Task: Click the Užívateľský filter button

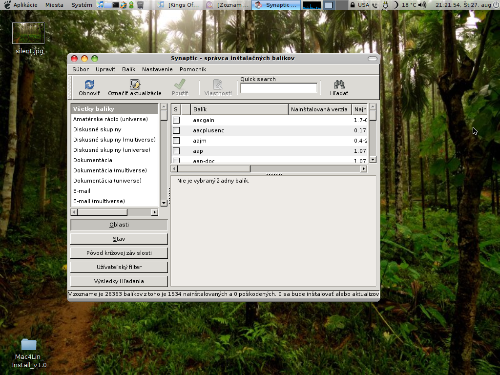Action: 119,267
